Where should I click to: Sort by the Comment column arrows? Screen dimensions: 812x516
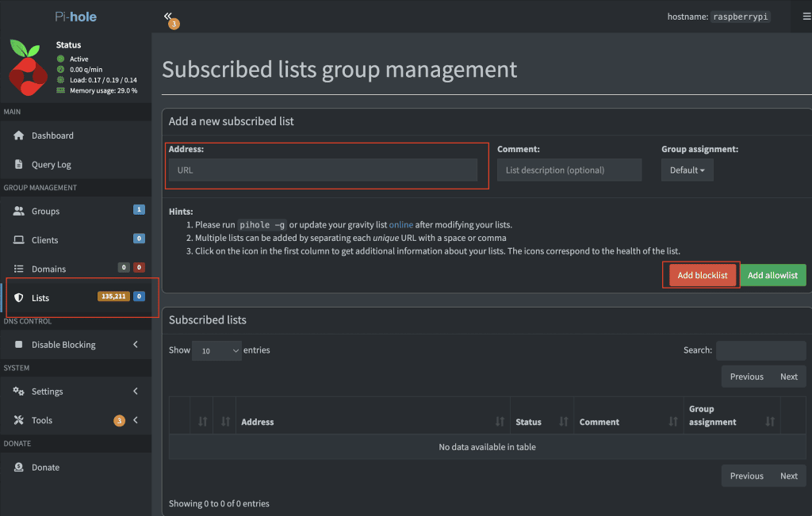673,422
